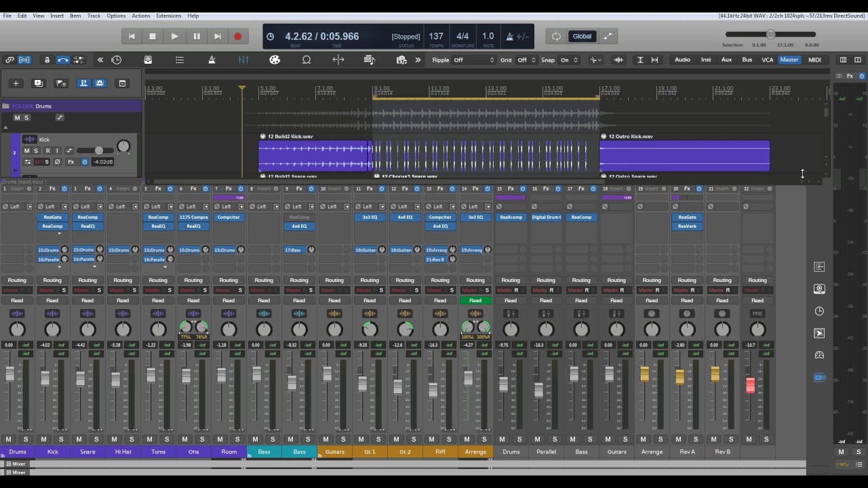Toggle Kick track FX bypass power button

(85, 162)
